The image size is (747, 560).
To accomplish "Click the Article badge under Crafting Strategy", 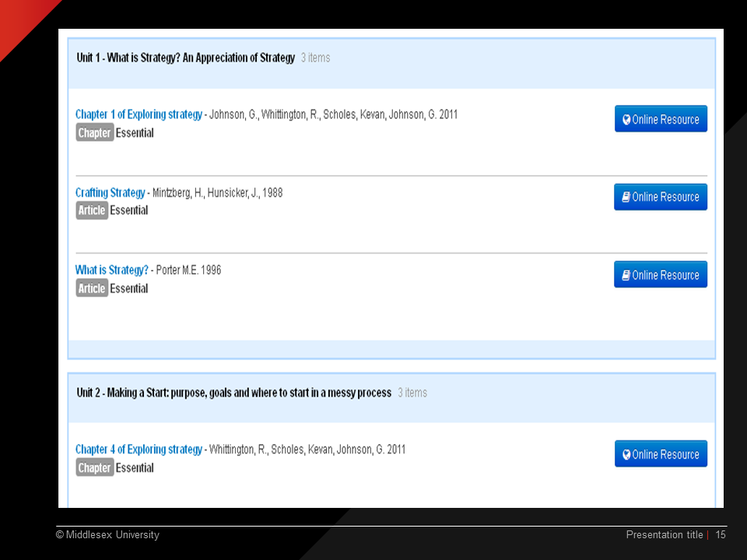I will click(91, 211).
